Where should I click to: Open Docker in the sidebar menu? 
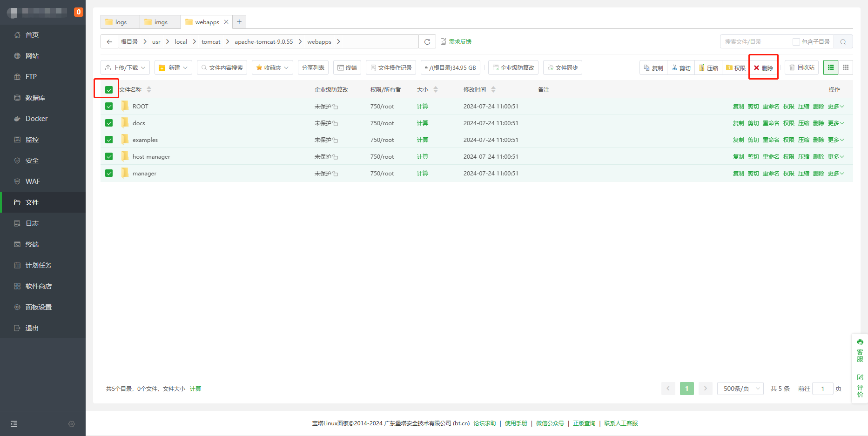(36, 119)
